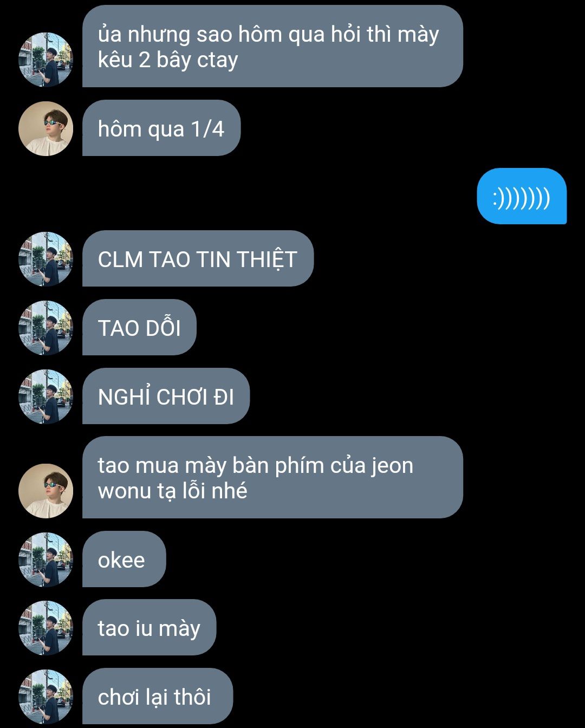Tap avatar beside "ủa nhưng sao hôm qua" message
Viewport: 585px width, 728px height.
[46, 60]
